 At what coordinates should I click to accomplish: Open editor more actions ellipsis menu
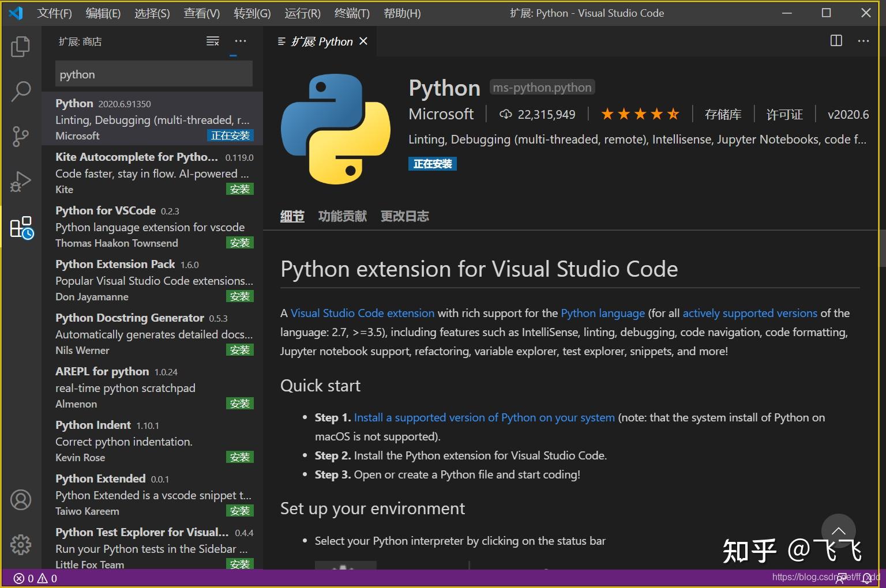pos(863,41)
